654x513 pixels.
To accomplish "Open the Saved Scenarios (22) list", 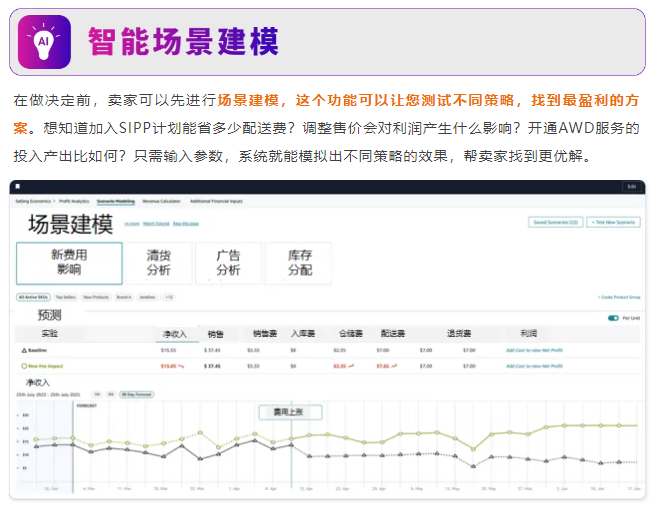I will pos(555,221).
